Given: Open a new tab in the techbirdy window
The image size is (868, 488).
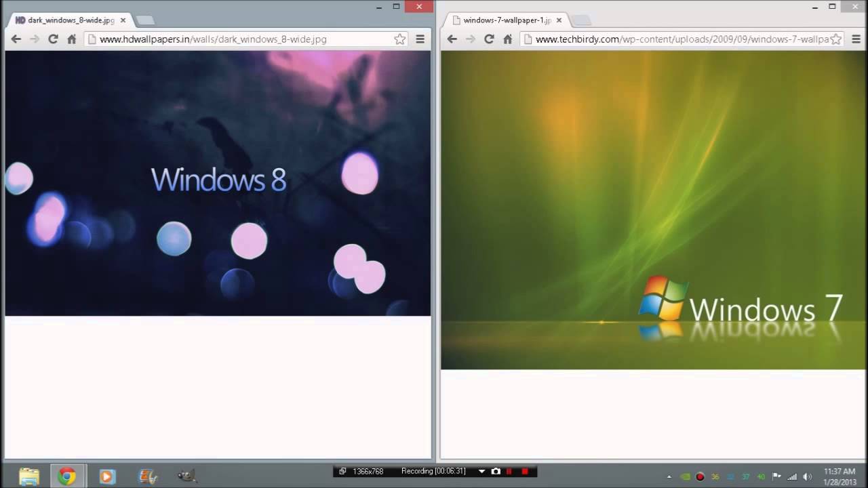Looking at the screenshot, I should click(581, 20).
